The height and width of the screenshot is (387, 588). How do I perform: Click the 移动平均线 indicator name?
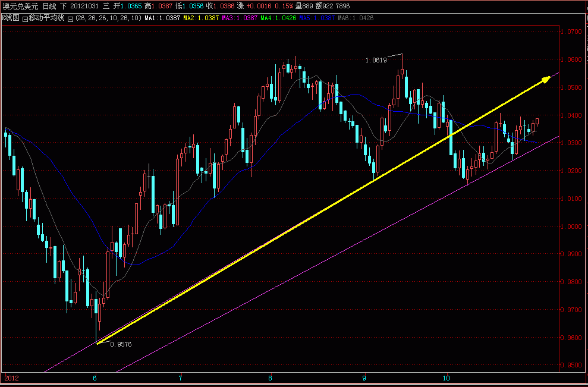pos(47,18)
